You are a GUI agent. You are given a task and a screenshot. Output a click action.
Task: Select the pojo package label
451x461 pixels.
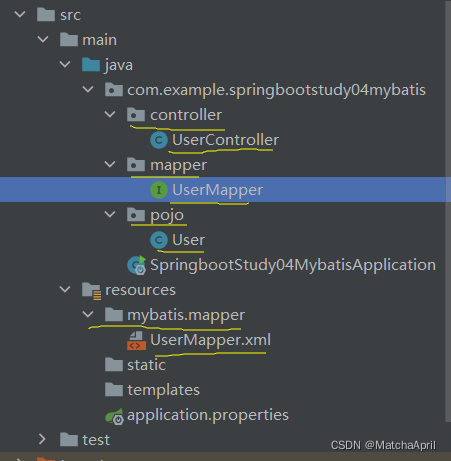pyautogui.click(x=167, y=216)
